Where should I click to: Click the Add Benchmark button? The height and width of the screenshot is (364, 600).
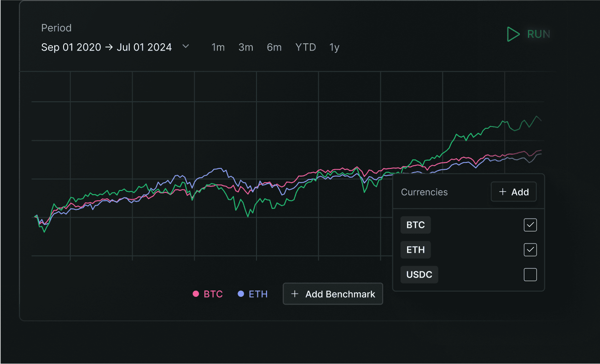[x=332, y=294]
